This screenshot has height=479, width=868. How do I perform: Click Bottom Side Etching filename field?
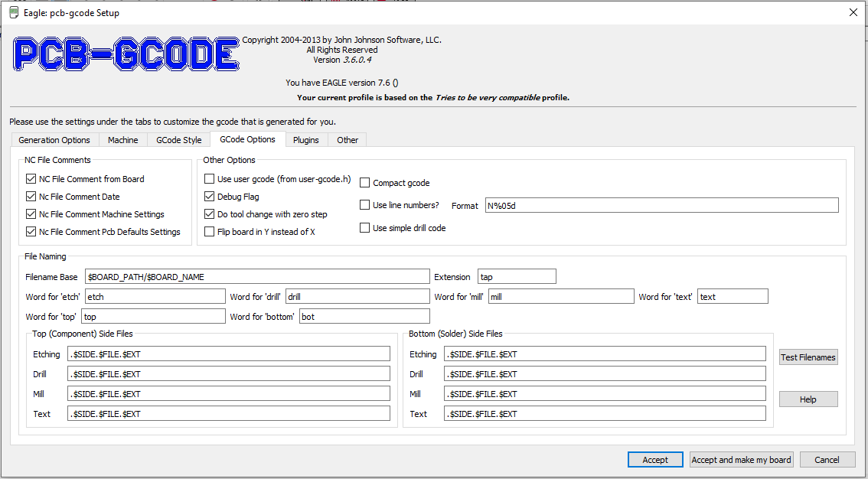605,354
